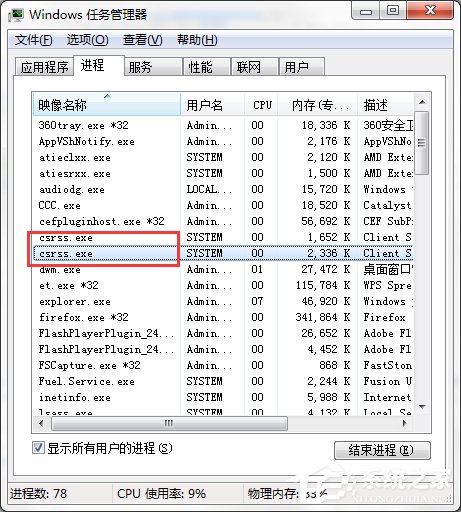Select the inetinfo.exe process

(x=223, y=397)
